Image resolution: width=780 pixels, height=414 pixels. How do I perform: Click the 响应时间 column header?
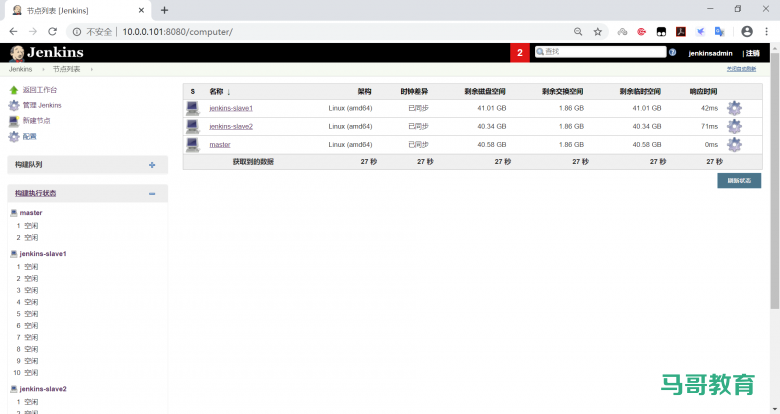pyautogui.click(x=703, y=92)
